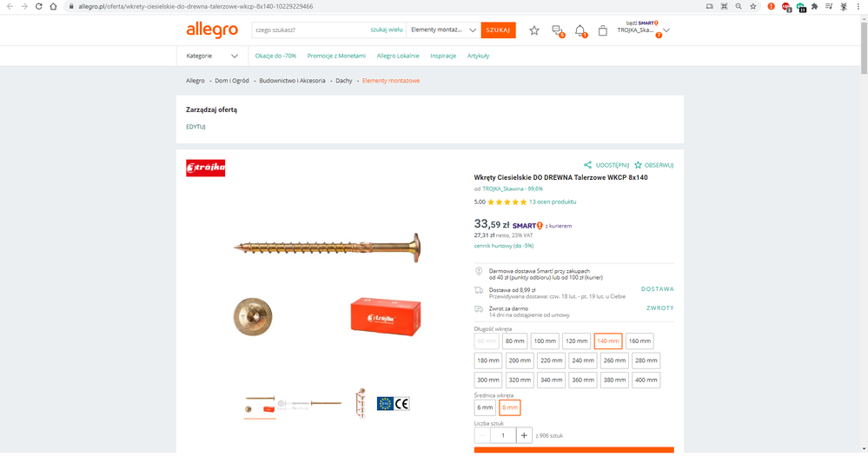Expand TROJKA_Ska... account menu chevron
Viewport: 868px width, 470px height.
pos(666,30)
